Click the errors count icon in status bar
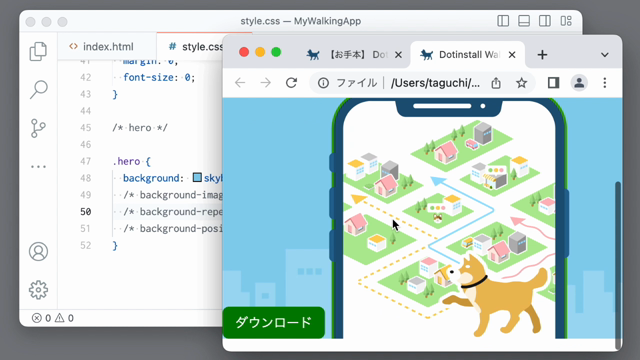The height and width of the screenshot is (360, 640). click(37, 318)
